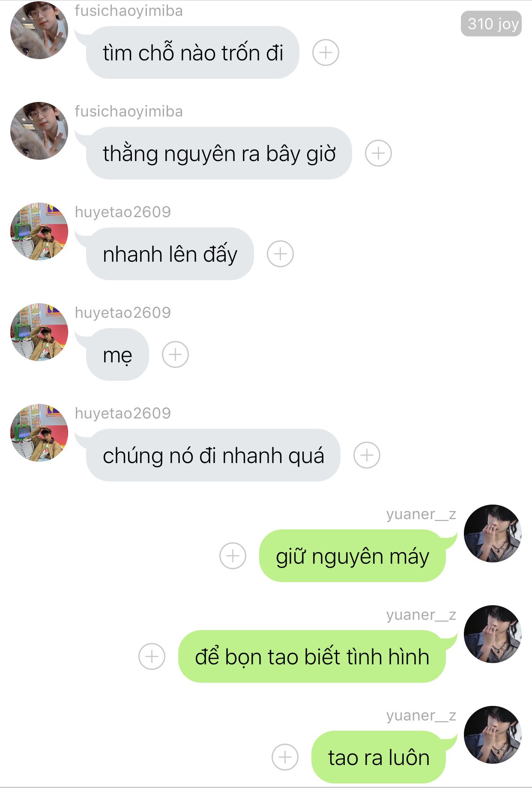This screenshot has height=789, width=532.
Task: Click the '310 joy' badge
Action: [491, 24]
